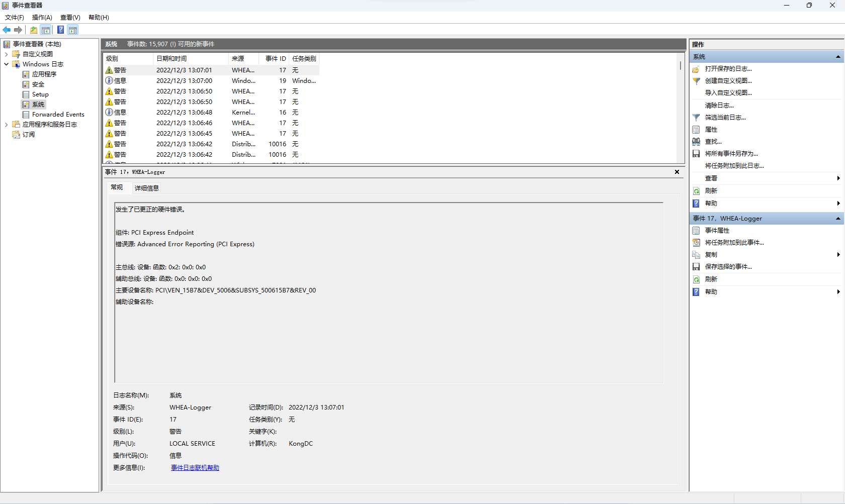845x504 pixels.
Task: Select the Windows 日志 tree item
Action: pyautogui.click(x=43, y=64)
